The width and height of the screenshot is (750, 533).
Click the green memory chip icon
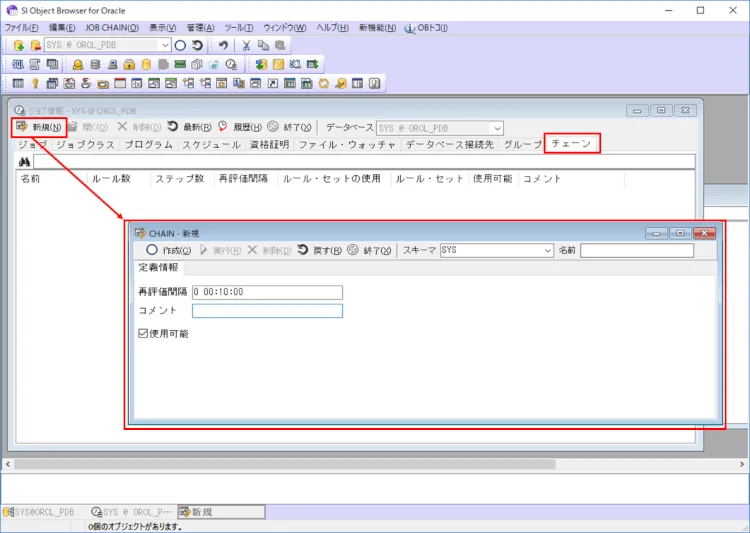(x=180, y=64)
